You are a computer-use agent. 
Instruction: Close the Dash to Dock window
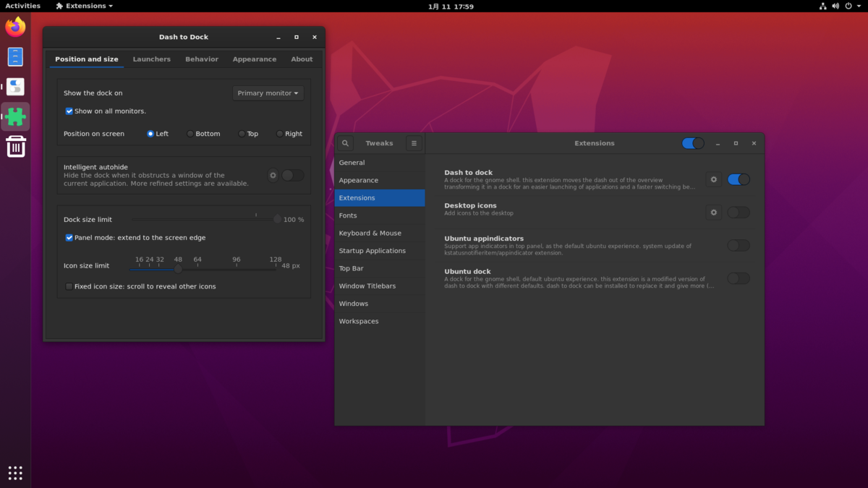click(315, 37)
